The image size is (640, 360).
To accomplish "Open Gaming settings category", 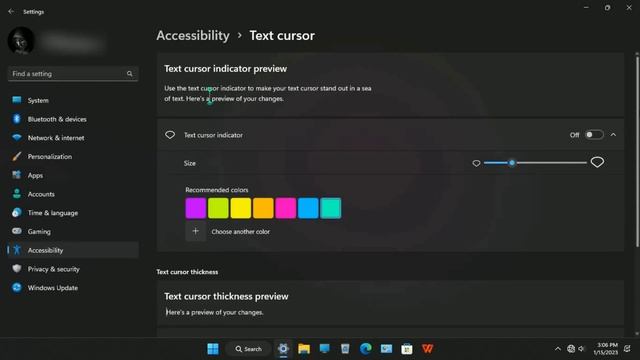I will pos(73,231).
